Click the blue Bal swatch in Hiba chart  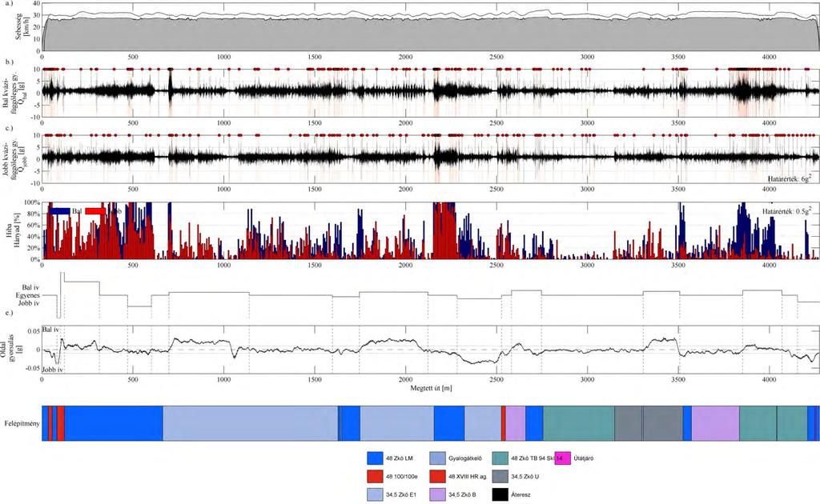coord(60,211)
